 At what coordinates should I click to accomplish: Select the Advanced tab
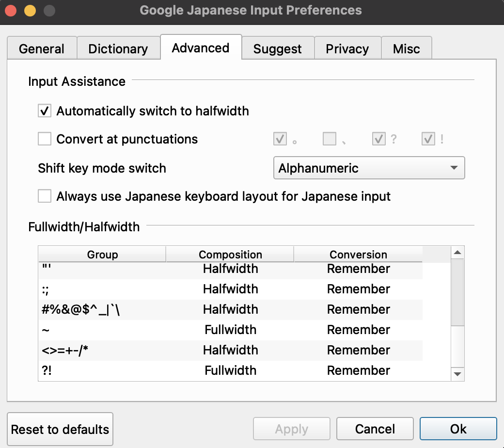[x=201, y=48]
